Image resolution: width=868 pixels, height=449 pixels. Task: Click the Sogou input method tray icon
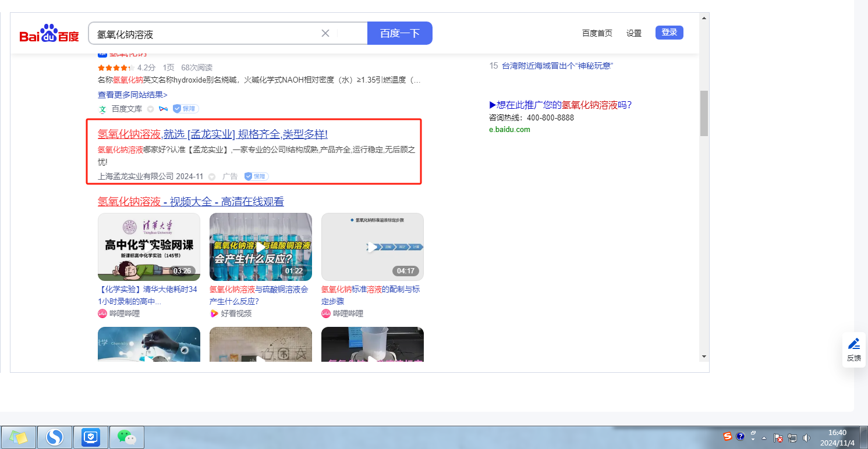click(x=728, y=436)
